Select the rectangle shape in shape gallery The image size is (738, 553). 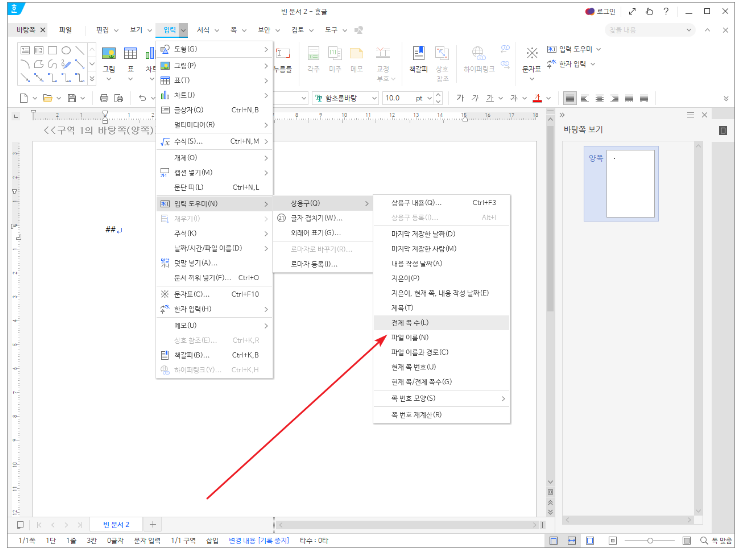[52, 50]
